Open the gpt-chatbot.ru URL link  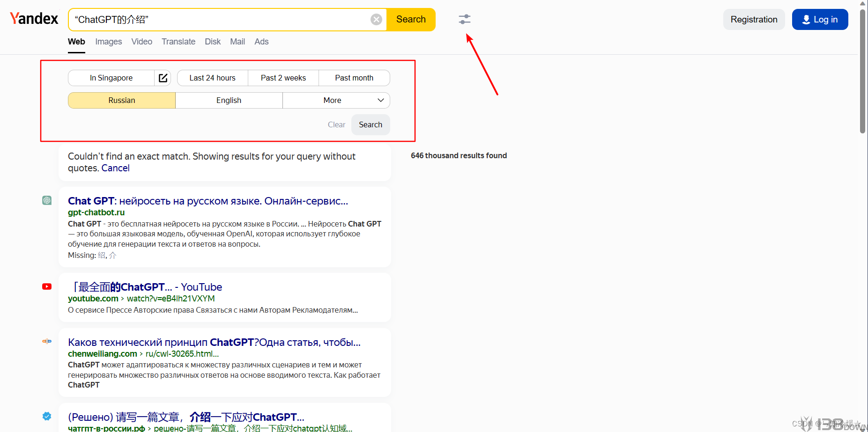pos(96,212)
